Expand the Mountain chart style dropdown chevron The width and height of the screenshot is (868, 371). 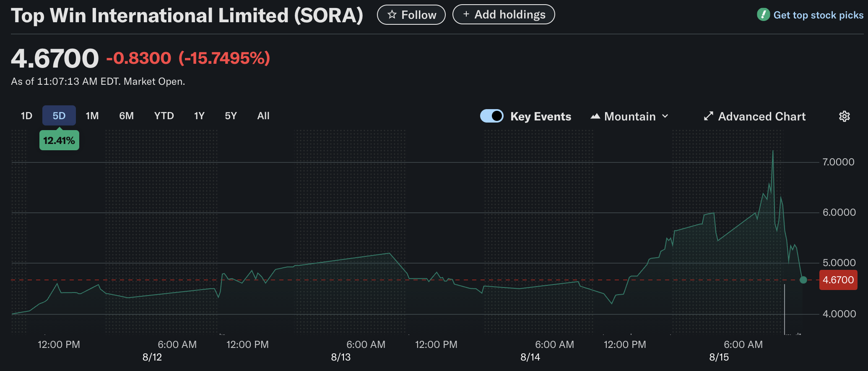[665, 116]
